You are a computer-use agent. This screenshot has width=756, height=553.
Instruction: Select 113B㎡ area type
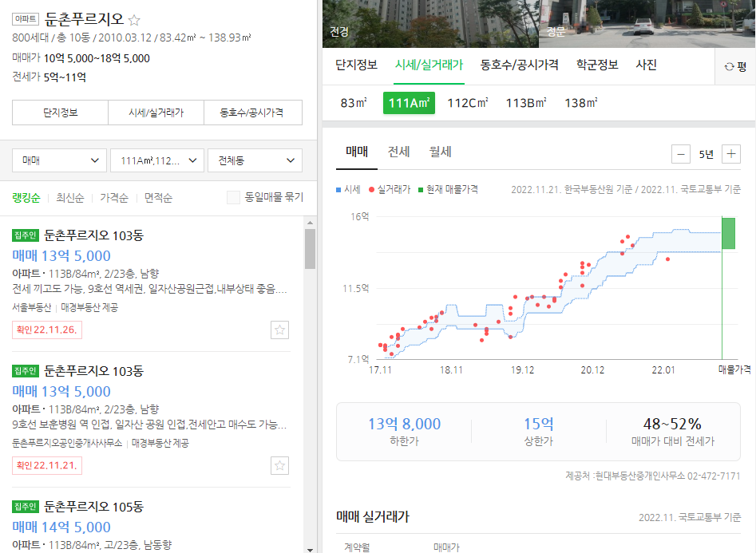click(x=526, y=103)
